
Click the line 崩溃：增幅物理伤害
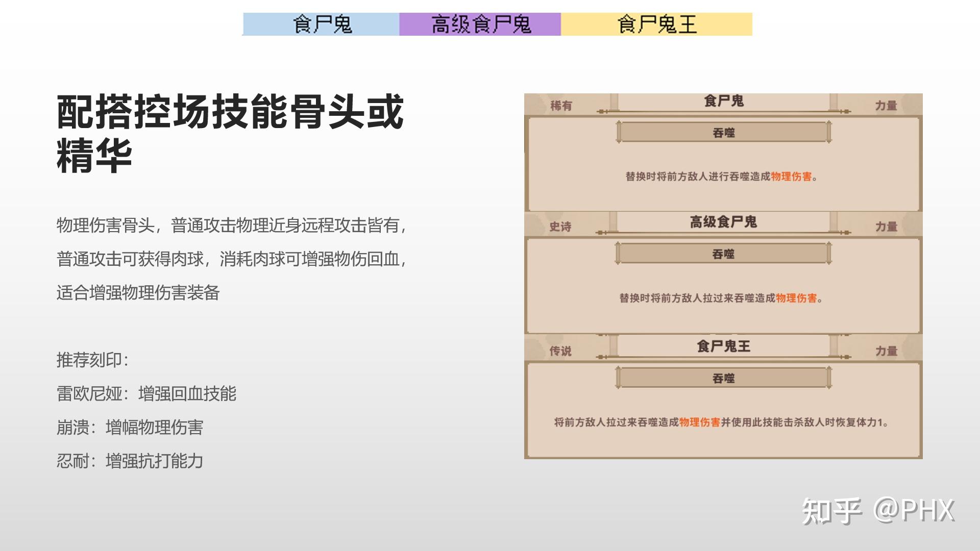tap(130, 428)
